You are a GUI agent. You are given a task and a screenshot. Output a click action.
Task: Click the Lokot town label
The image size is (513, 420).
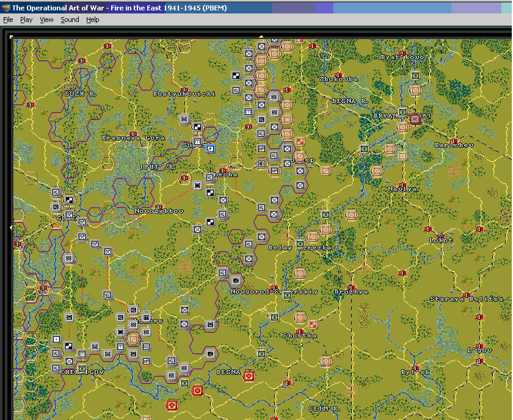coord(441,241)
